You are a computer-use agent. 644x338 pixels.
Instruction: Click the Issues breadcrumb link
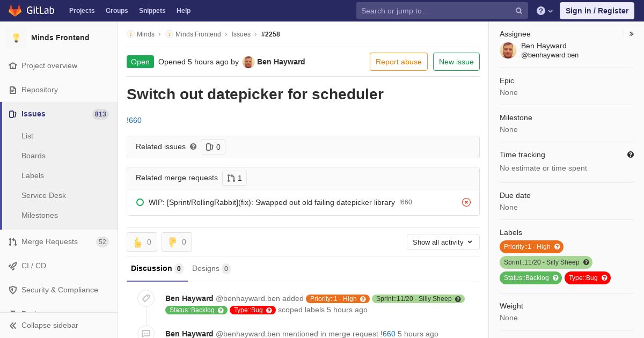tap(241, 34)
